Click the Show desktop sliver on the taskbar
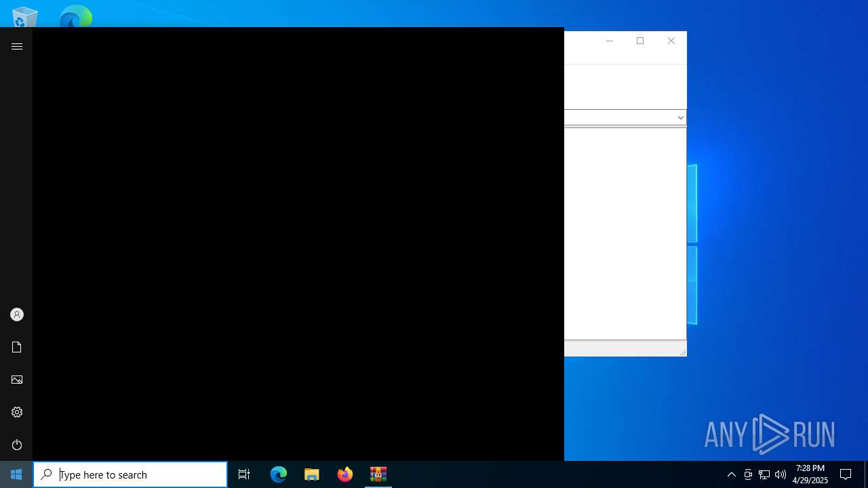 coord(866,474)
